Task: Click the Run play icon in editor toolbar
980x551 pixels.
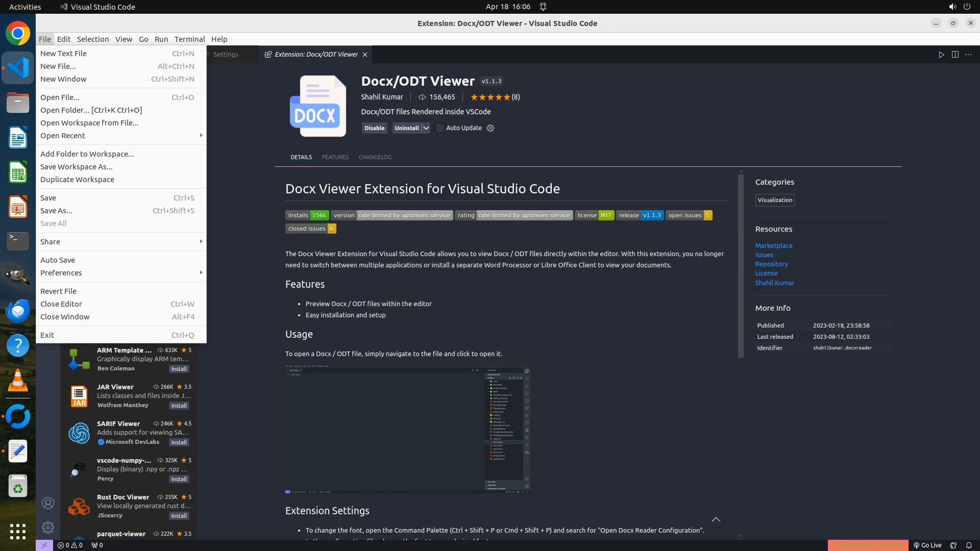Action: [x=941, y=55]
